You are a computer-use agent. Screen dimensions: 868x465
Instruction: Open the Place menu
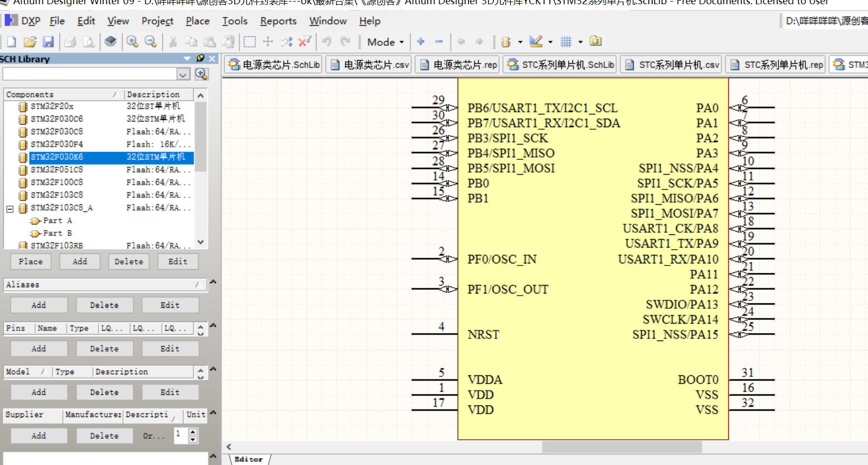pyautogui.click(x=197, y=21)
